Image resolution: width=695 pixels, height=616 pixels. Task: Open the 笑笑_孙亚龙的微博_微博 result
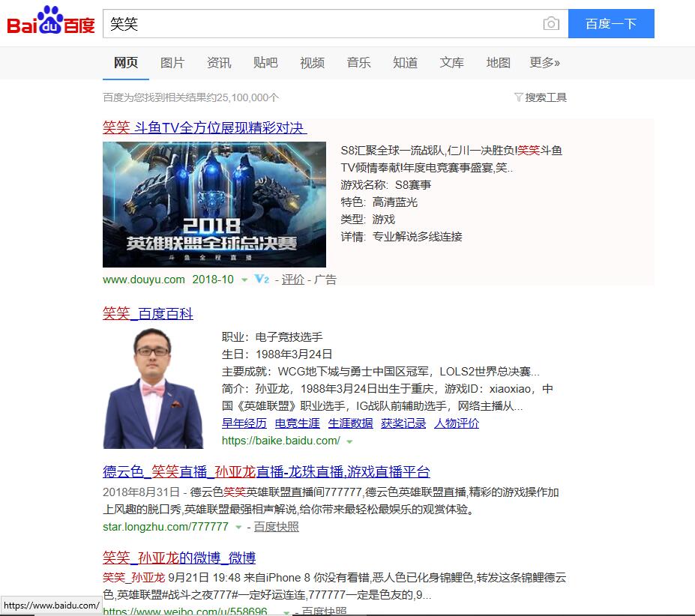point(179,558)
